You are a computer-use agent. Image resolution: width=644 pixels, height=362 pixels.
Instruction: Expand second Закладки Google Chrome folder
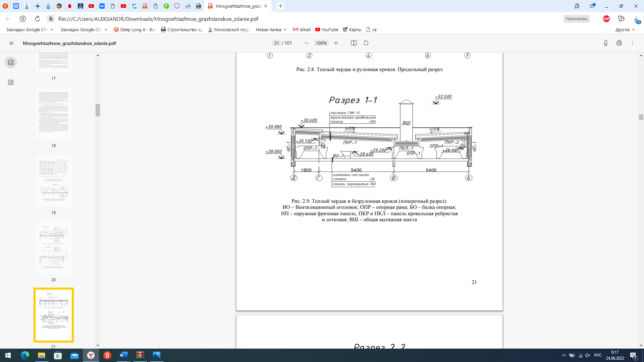84,29
